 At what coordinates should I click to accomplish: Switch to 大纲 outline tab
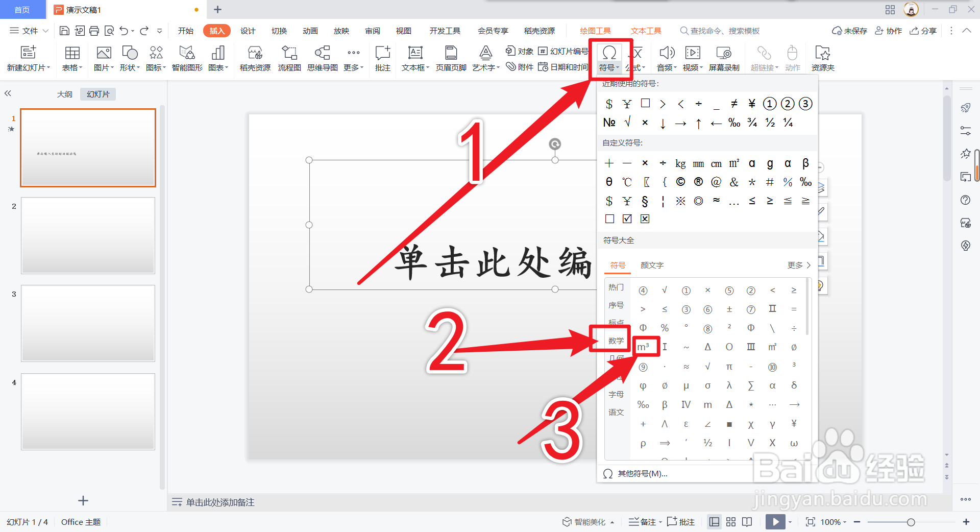(x=64, y=94)
